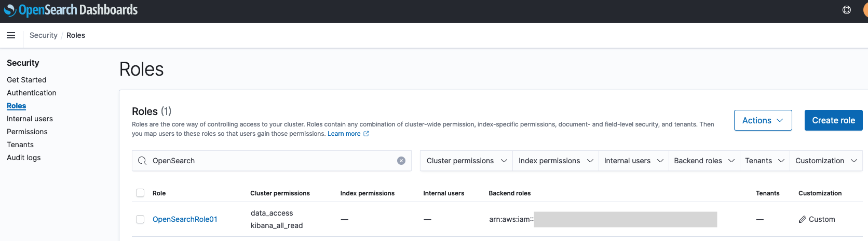Navigate to the Tenants sidebar item
Image resolution: width=868 pixels, height=241 pixels.
(20, 145)
